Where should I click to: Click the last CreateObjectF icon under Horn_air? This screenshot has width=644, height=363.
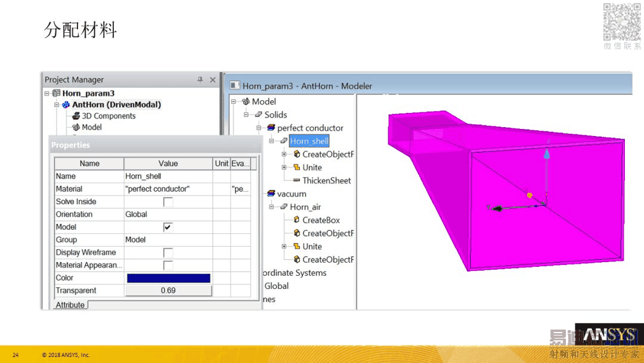tap(296, 259)
